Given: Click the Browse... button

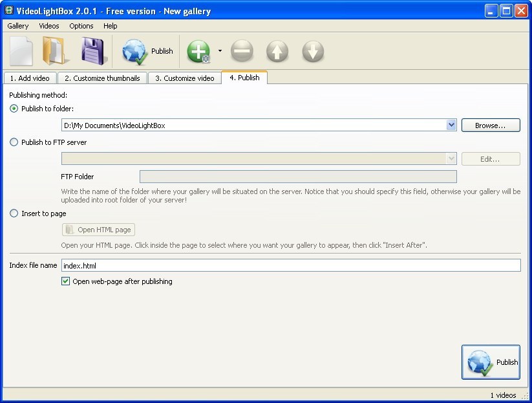Looking at the screenshot, I should [491, 125].
